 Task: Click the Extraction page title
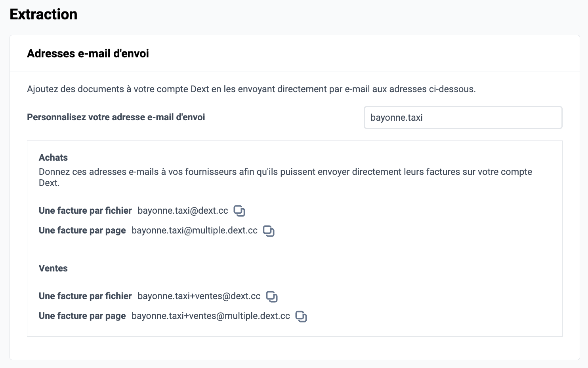click(44, 14)
